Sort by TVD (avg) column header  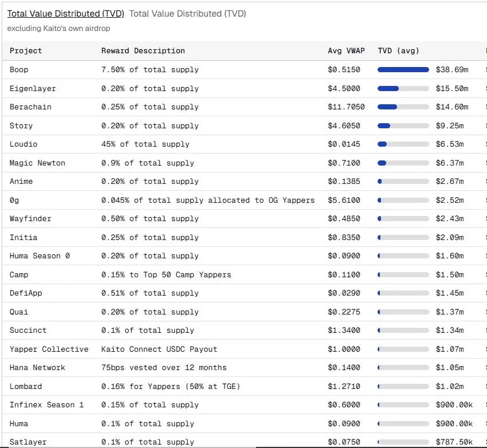pos(399,51)
